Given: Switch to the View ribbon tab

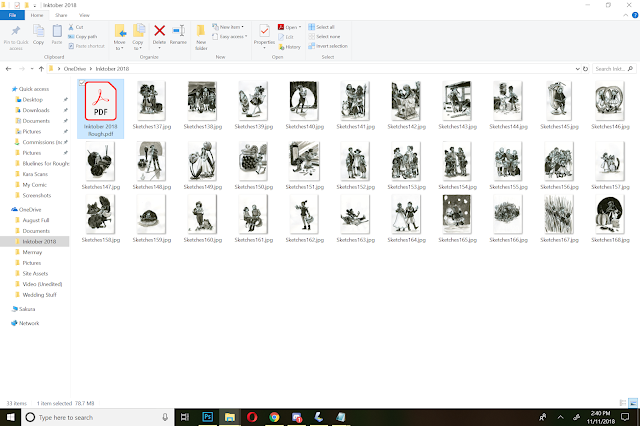Looking at the screenshot, I should click(84, 15).
